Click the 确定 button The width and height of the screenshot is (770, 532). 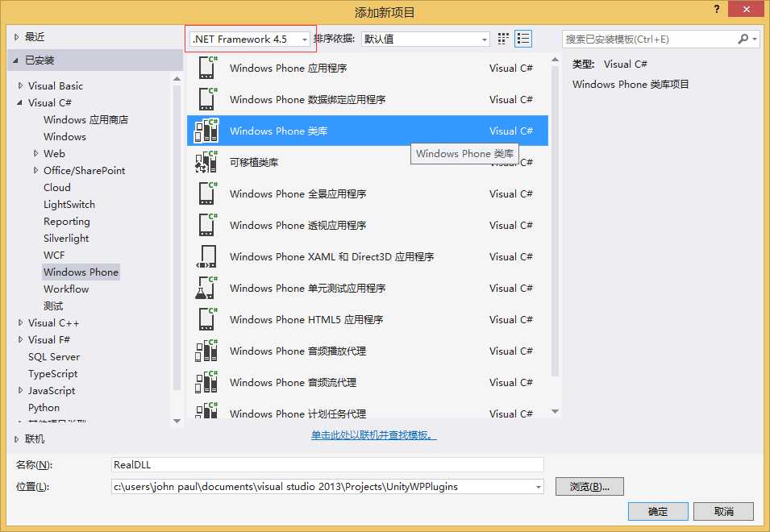(658, 511)
